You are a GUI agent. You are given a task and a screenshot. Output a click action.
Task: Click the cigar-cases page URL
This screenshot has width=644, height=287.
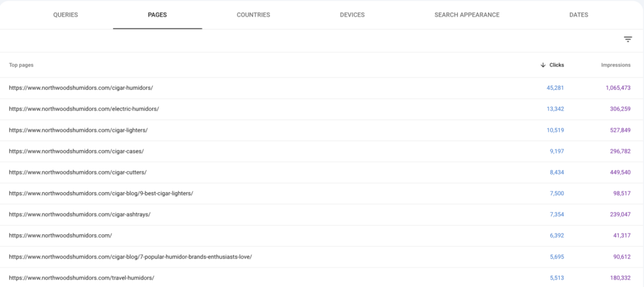click(x=76, y=151)
